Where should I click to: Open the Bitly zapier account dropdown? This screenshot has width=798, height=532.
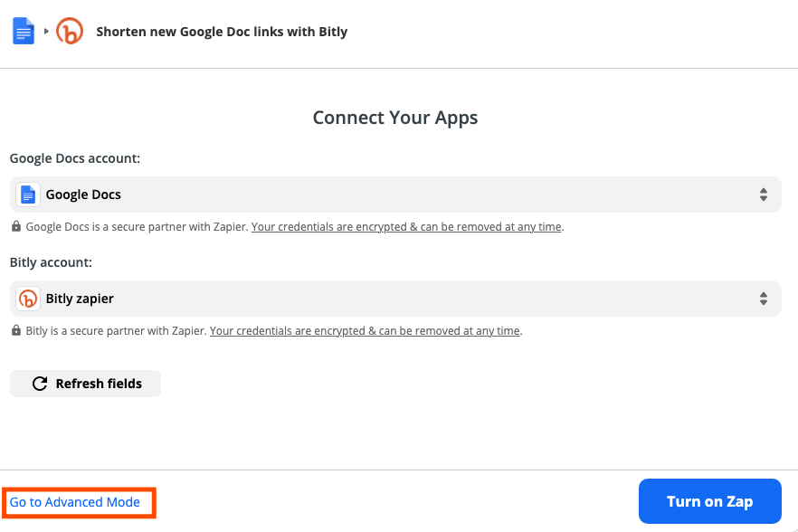(x=395, y=299)
